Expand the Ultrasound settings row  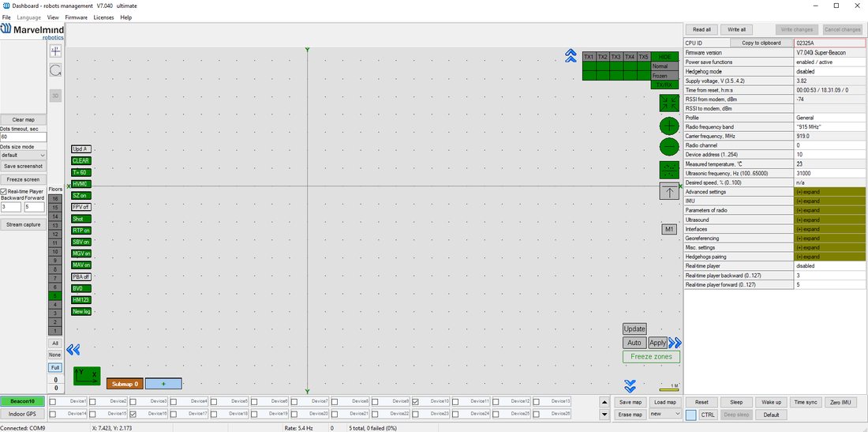coord(829,220)
